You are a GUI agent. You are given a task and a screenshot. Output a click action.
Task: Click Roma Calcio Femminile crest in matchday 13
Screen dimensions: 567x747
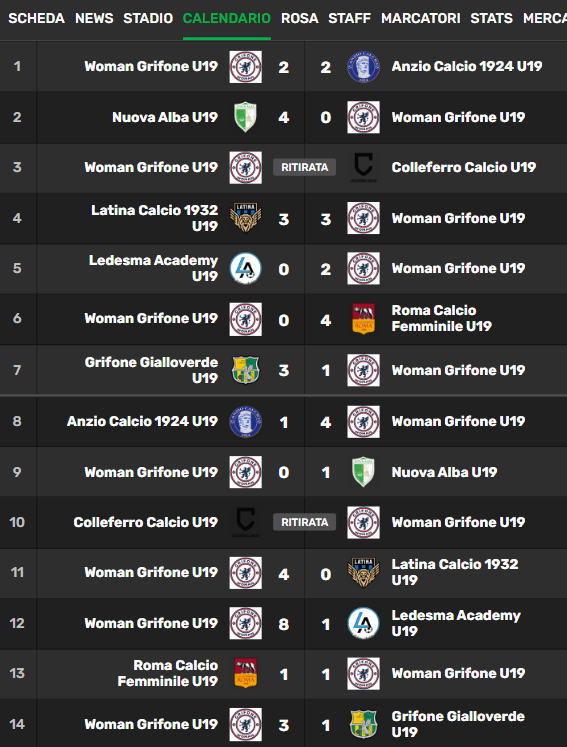coord(245,673)
